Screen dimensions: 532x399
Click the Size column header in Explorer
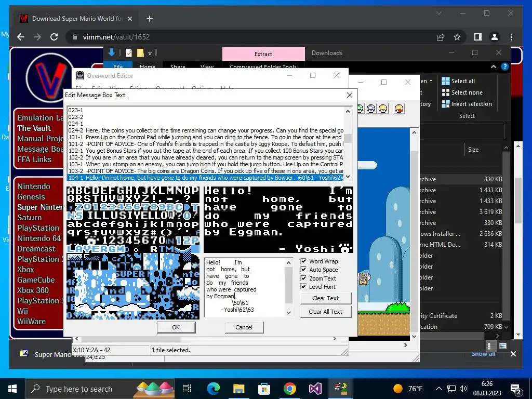(473, 150)
